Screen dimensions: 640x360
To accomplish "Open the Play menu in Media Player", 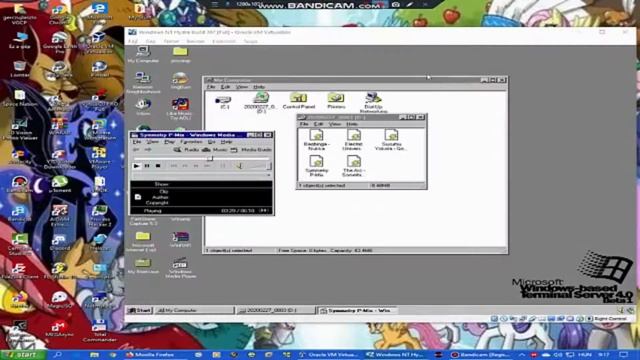I will coord(169,142).
